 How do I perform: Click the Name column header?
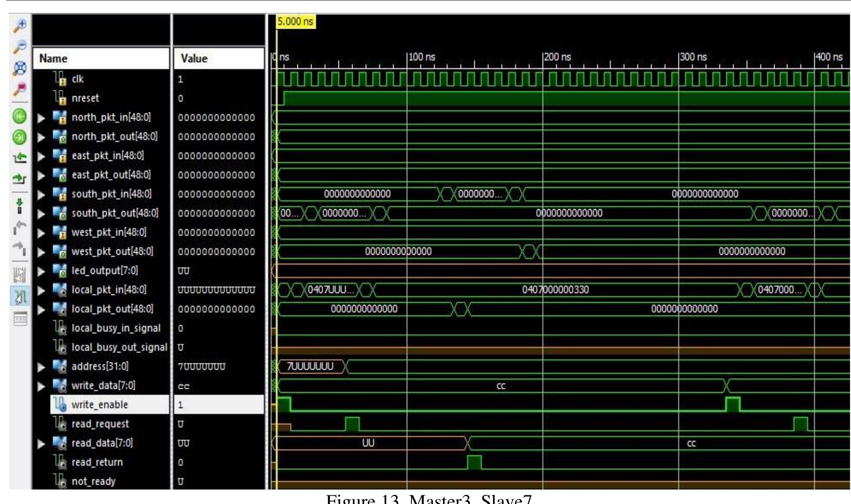(x=101, y=58)
